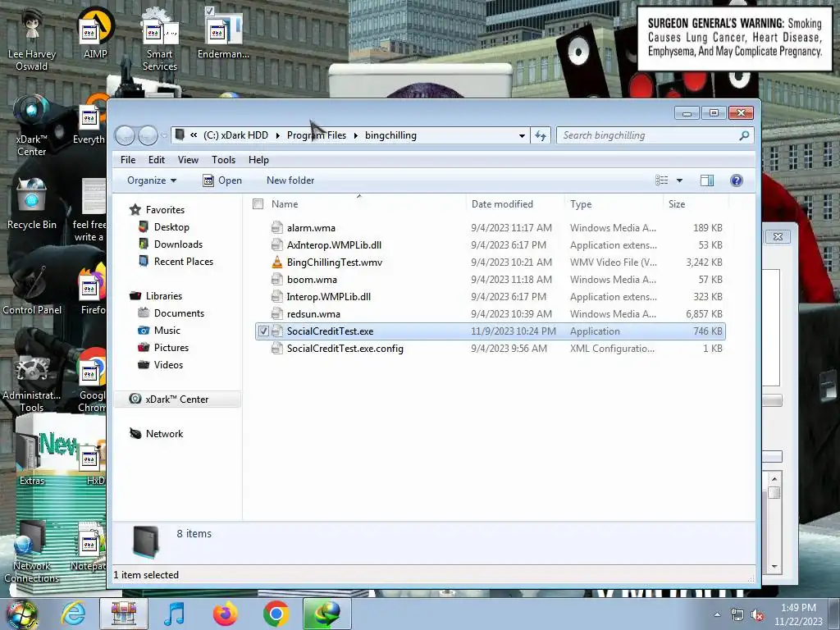
Task: Open the AIMP desktop shortcut
Action: click(x=95, y=33)
